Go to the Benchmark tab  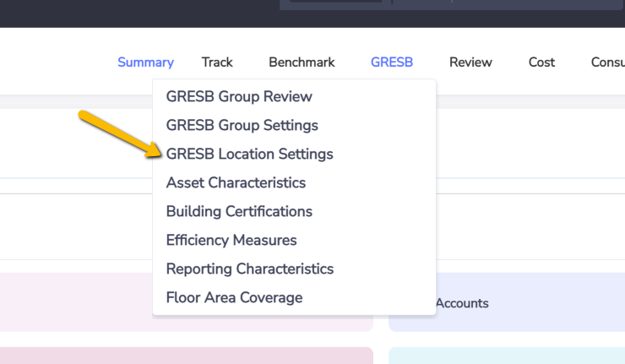point(302,62)
